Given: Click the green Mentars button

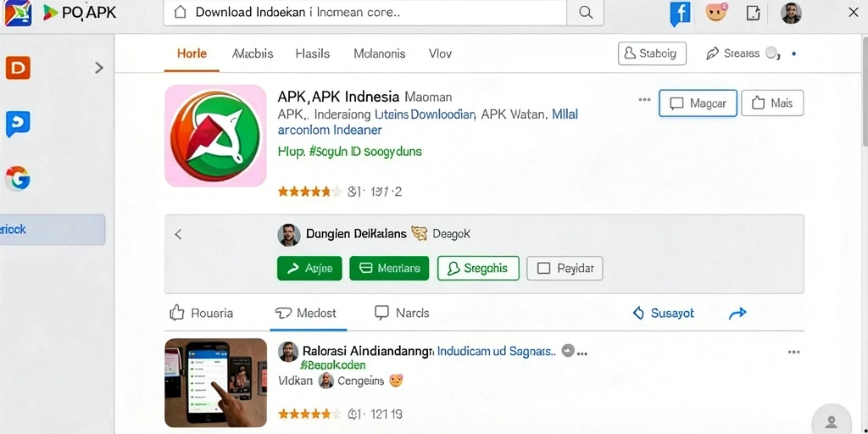Looking at the screenshot, I should [x=389, y=269].
